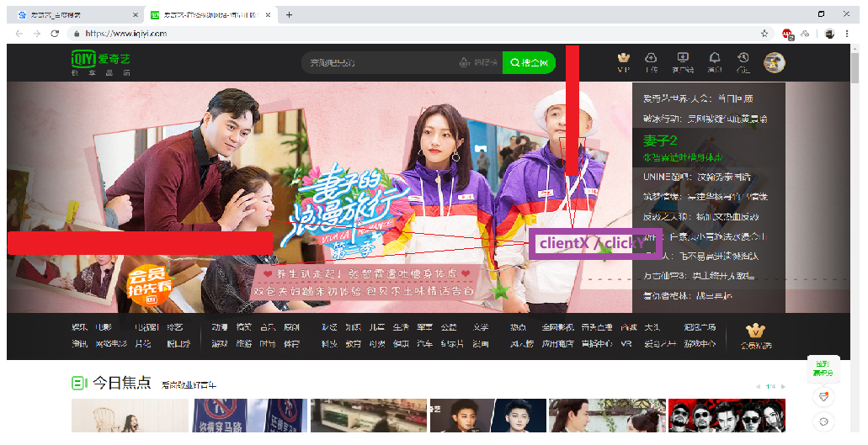Close the first browser tab
This screenshot has height=445, width=868.
(136, 15)
